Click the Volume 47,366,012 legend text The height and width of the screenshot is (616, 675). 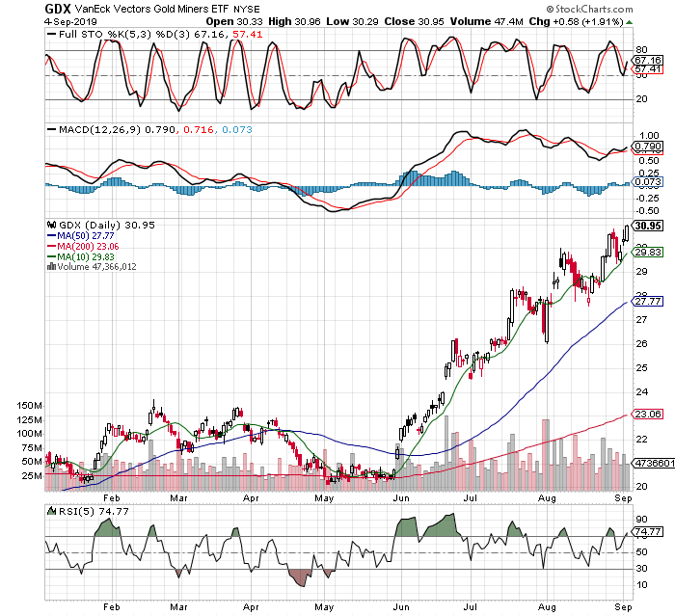[96, 267]
